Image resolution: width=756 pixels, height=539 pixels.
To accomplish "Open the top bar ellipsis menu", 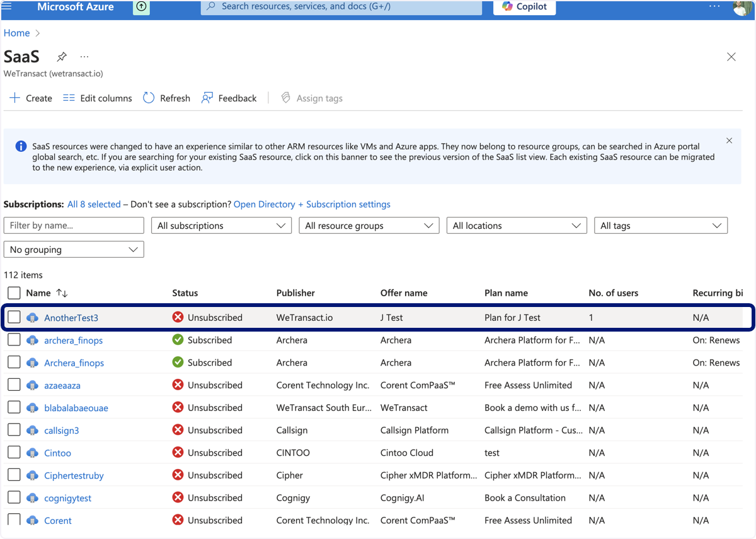I will [x=714, y=6].
